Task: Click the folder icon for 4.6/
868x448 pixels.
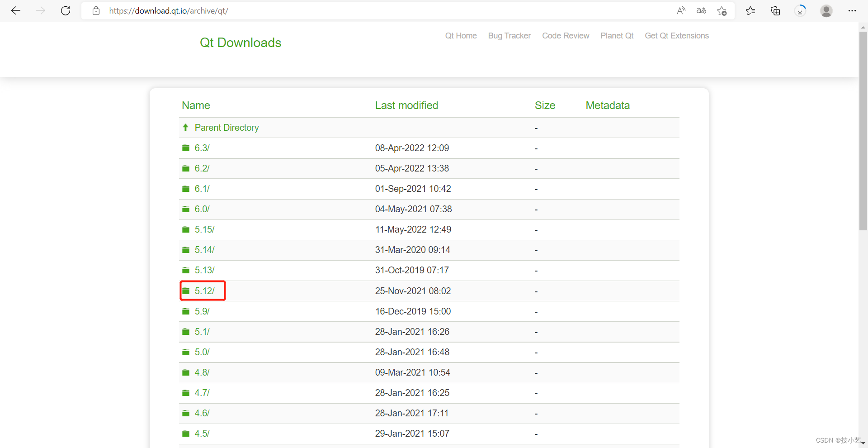Action: (186, 413)
